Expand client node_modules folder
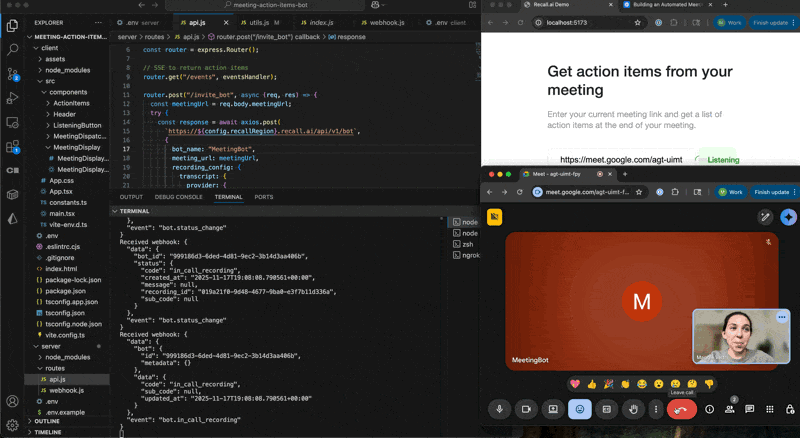Screen dimensions: 800x438 [67, 70]
